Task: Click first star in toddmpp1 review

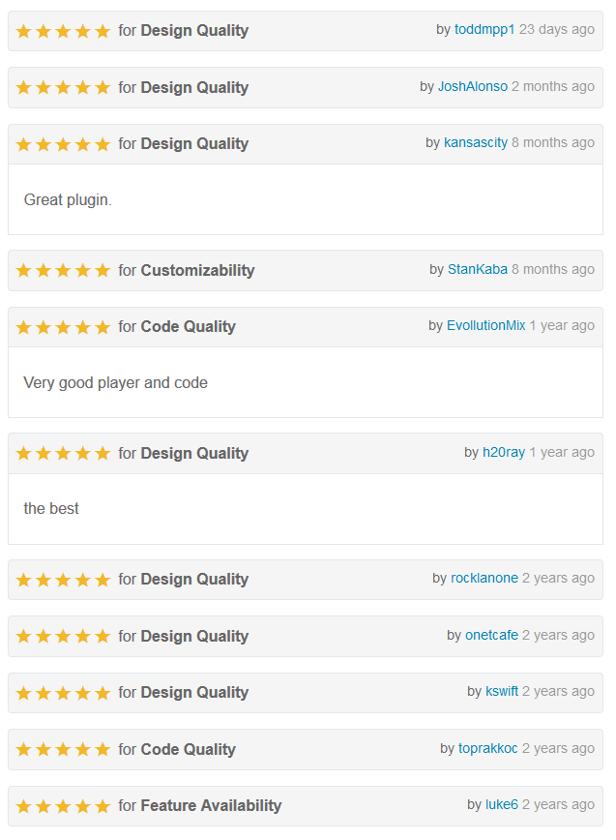Action: [x=23, y=31]
